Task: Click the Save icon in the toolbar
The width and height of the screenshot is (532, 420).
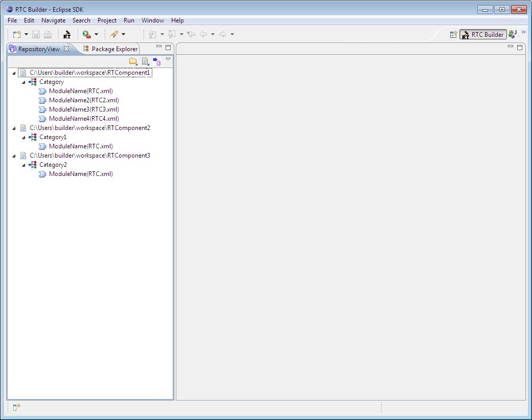Action: pyautogui.click(x=35, y=34)
